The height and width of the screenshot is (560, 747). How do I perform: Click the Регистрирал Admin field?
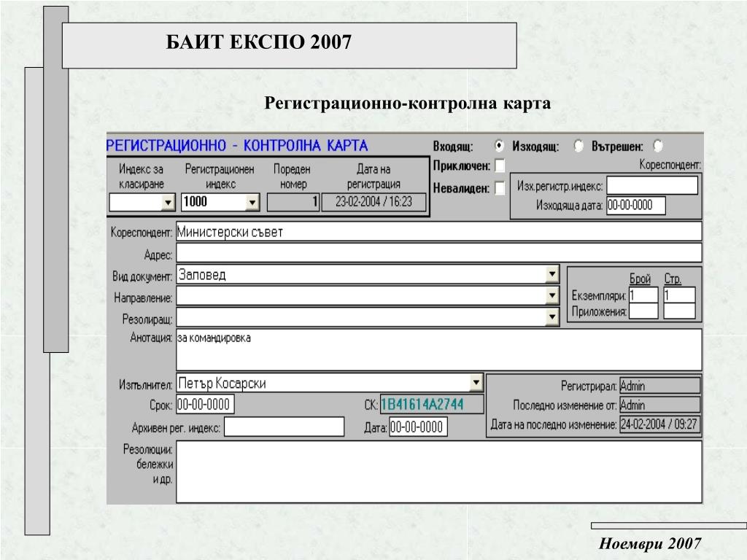click(659, 386)
